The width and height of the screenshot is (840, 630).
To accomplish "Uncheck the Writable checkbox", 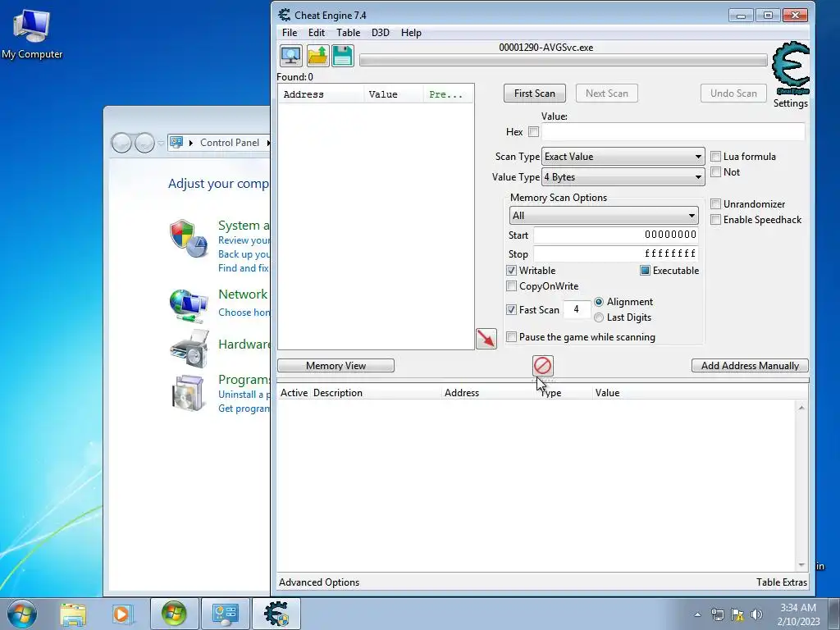I will coord(512,271).
